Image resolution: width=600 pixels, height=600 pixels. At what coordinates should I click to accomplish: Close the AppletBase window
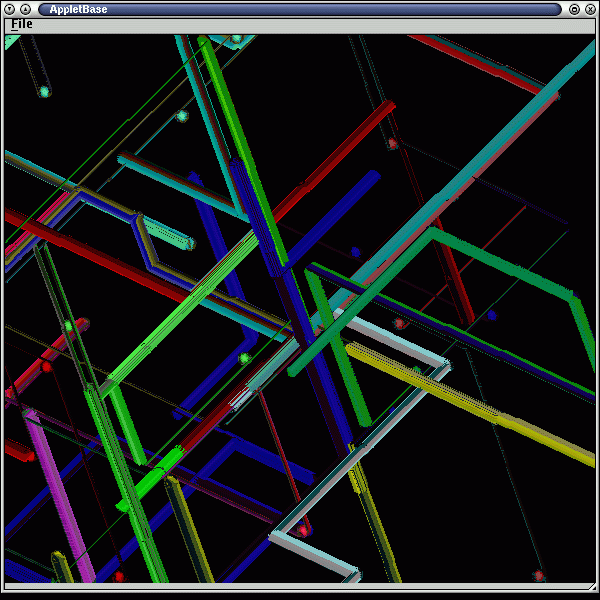pos(590,9)
